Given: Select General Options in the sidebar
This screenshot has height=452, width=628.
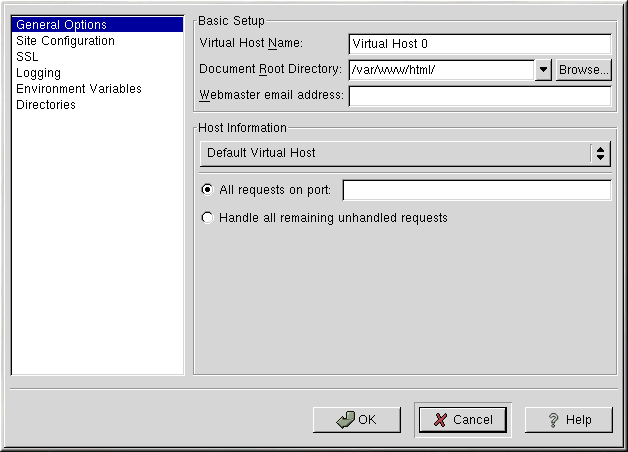Looking at the screenshot, I should [61, 25].
